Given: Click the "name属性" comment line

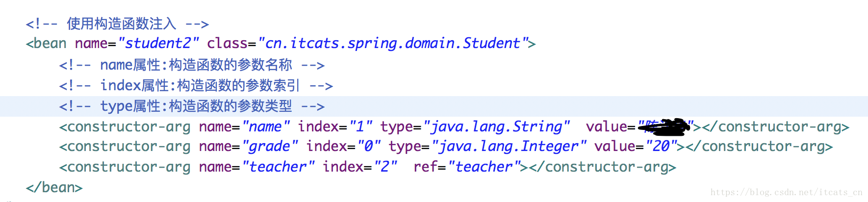Looking at the screenshot, I should (x=191, y=65).
